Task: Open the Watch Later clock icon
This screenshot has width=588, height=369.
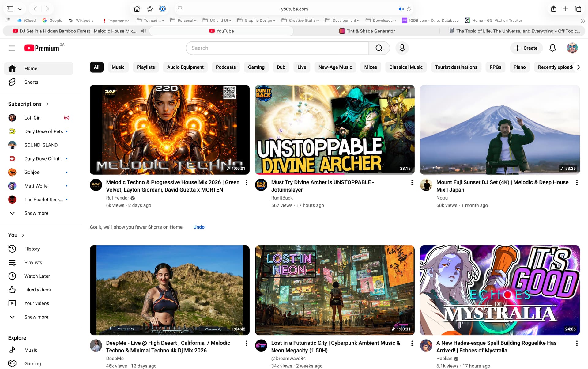Action: click(12, 276)
